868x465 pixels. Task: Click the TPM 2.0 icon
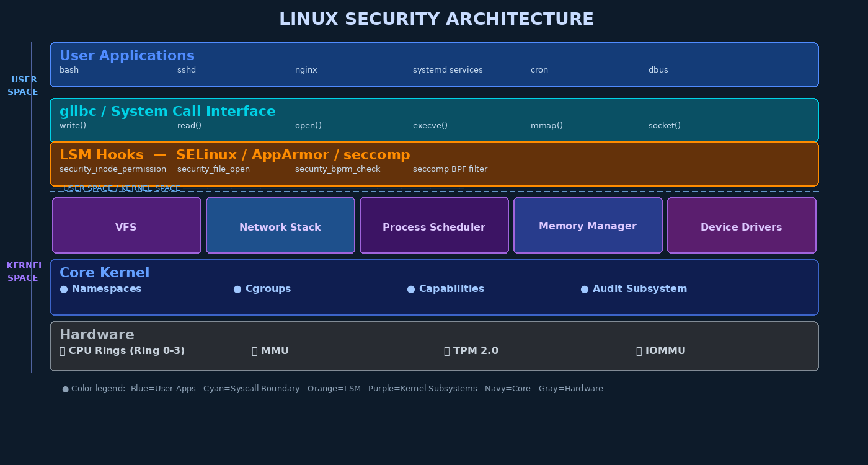click(446, 350)
